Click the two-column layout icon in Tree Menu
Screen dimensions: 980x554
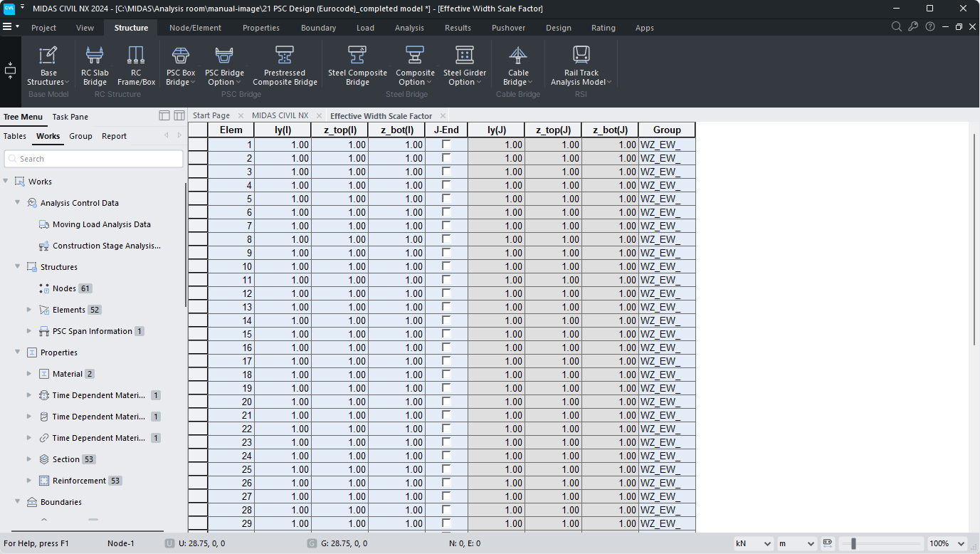179,115
